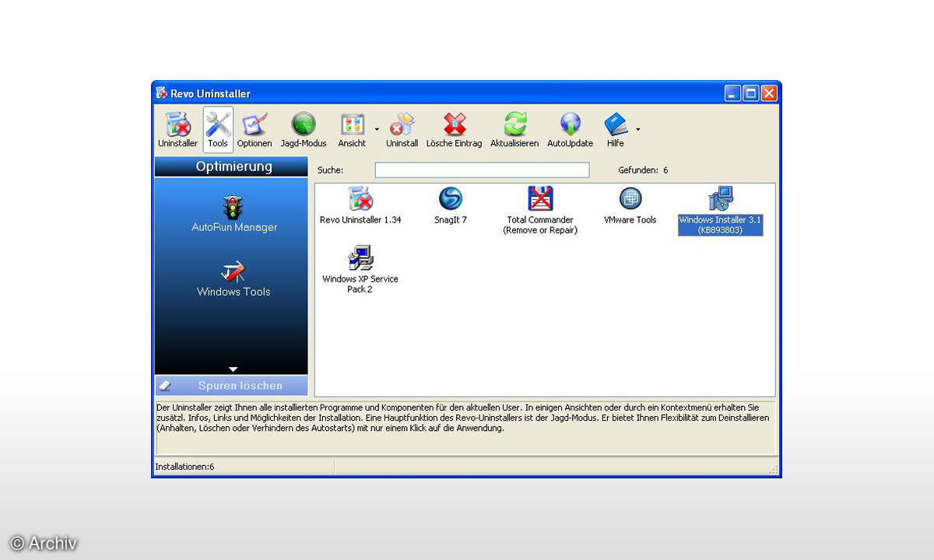Open AutoRun Manager traffic light icon
934x560 pixels.
[x=233, y=207]
